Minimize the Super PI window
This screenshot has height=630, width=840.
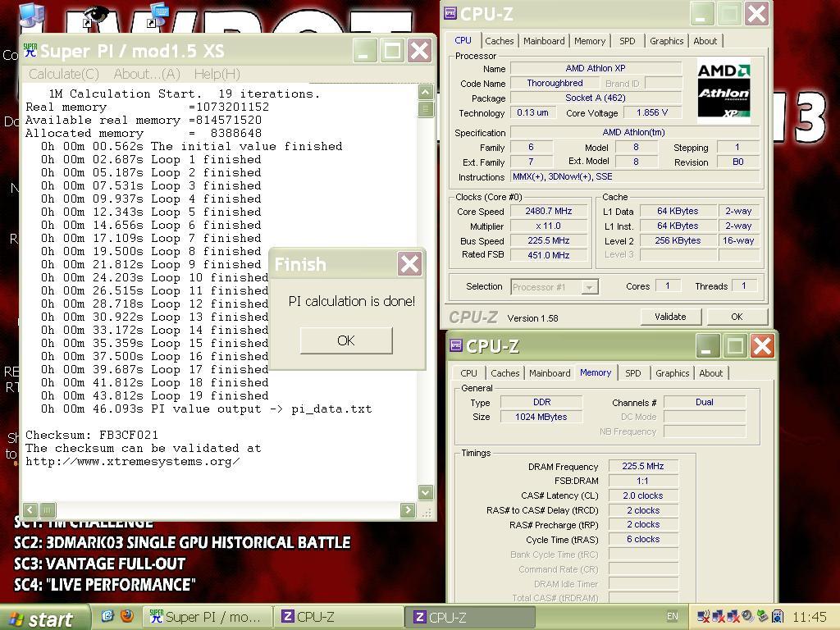point(365,51)
